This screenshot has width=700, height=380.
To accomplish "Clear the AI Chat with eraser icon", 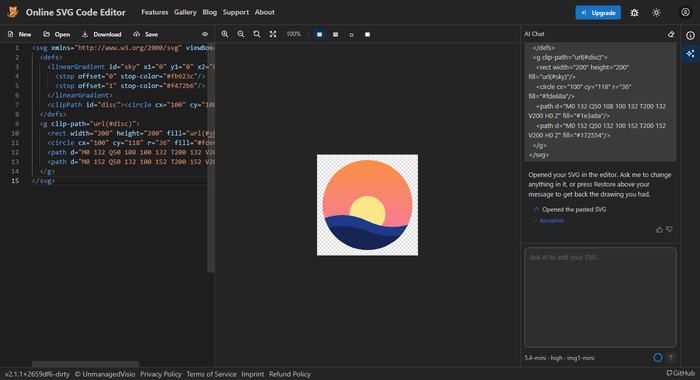I will point(671,34).
